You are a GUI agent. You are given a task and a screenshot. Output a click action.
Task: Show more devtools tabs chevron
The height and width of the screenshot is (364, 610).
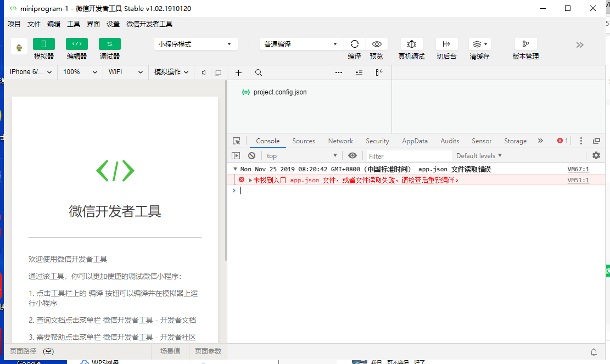click(x=540, y=141)
